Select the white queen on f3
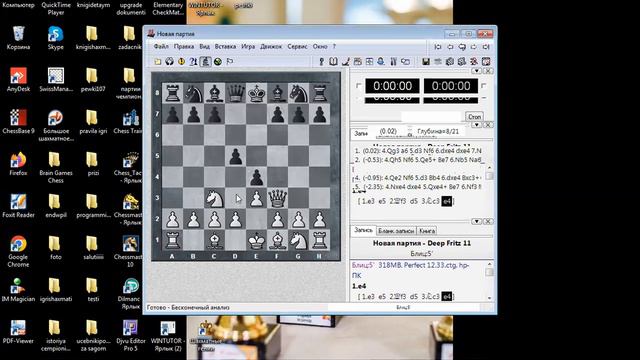Screen dimensions: 640x360 278,198
